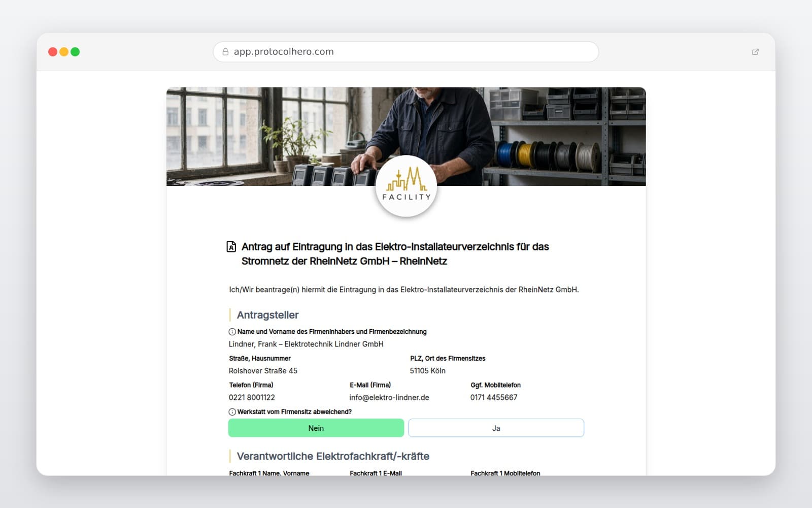Select Nein for Werkstatt abweichend
Image resolution: width=812 pixels, height=508 pixels.
click(316, 428)
